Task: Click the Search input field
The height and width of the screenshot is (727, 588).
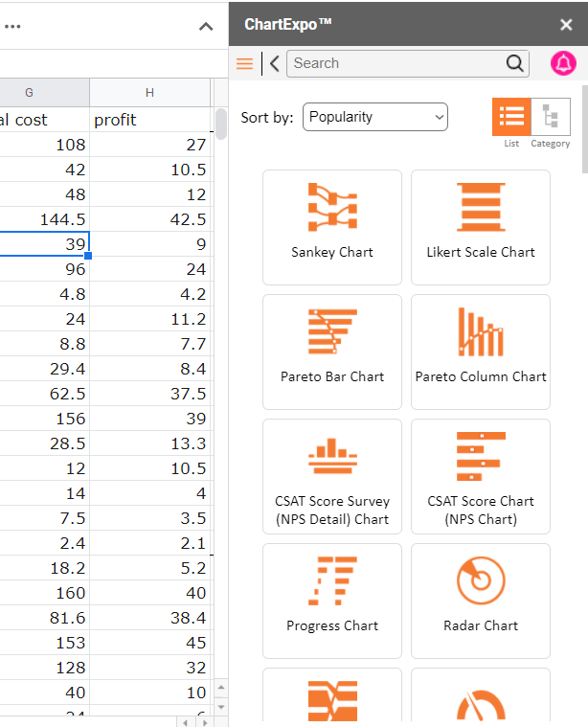Action: 395,63
